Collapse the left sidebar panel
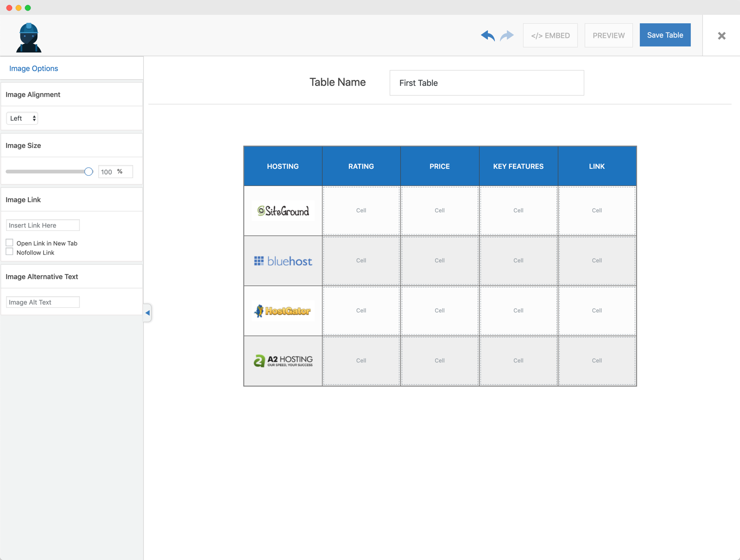 point(147,313)
